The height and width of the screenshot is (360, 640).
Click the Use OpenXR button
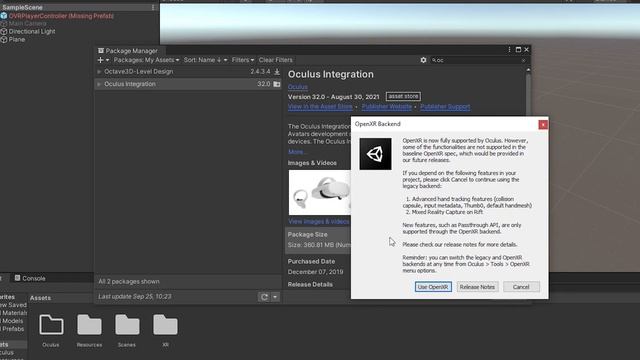click(433, 287)
